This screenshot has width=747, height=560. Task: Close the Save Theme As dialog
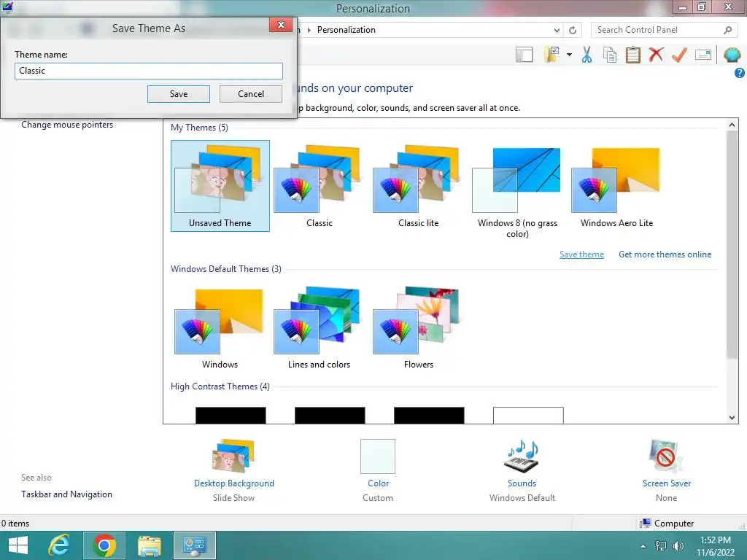[x=281, y=25]
